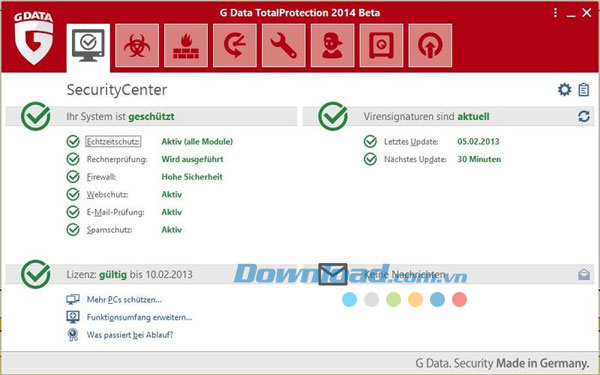Click the large Virensignaturen status checkmark
Image resolution: width=600 pixels, height=375 pixels.
tap(333, 116)
